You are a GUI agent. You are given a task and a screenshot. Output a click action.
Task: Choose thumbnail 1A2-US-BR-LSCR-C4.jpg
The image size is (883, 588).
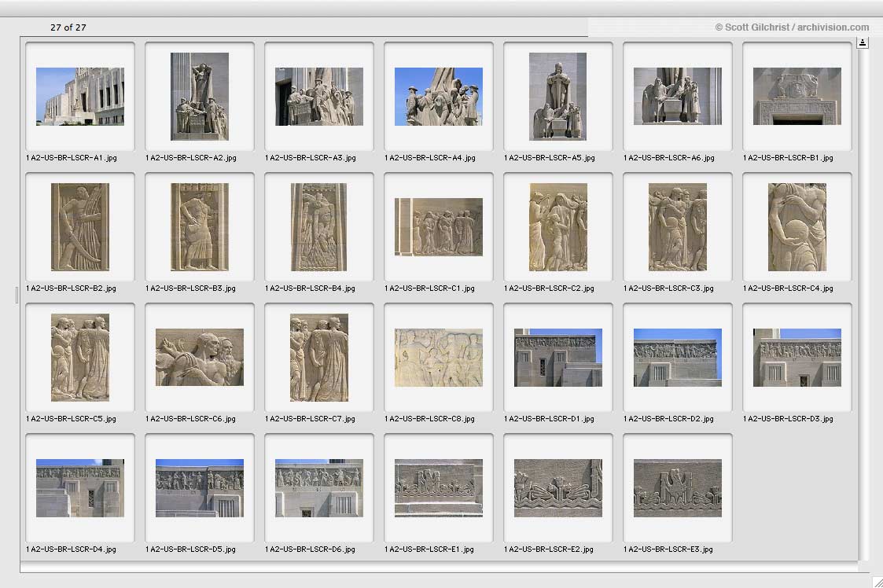click(x=797, y=227)
